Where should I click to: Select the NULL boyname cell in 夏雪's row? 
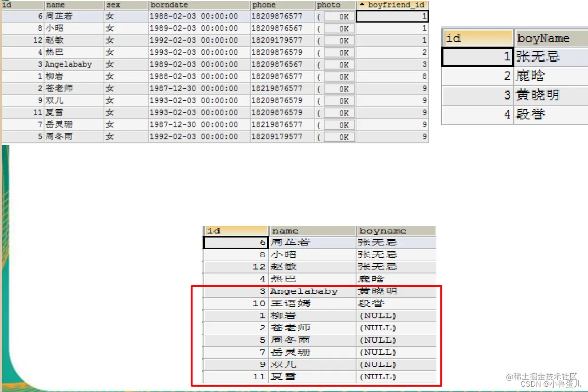pos(396,376)
